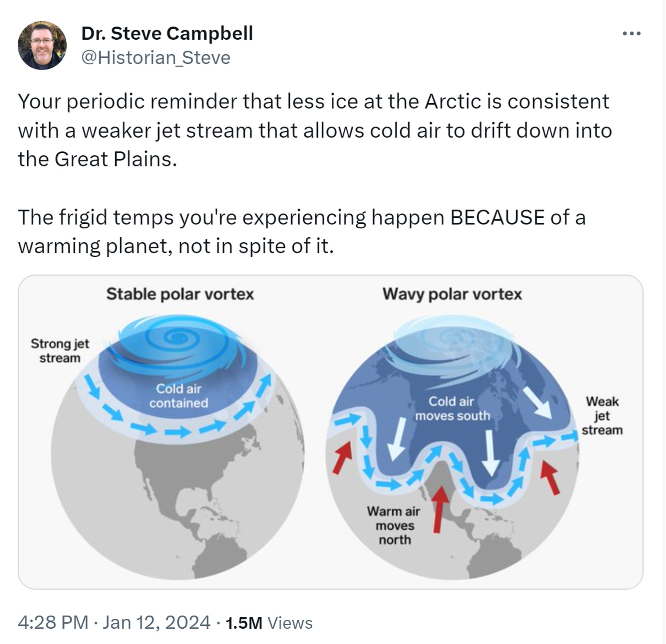Click the Cold air moves south label

coord(452,409)
